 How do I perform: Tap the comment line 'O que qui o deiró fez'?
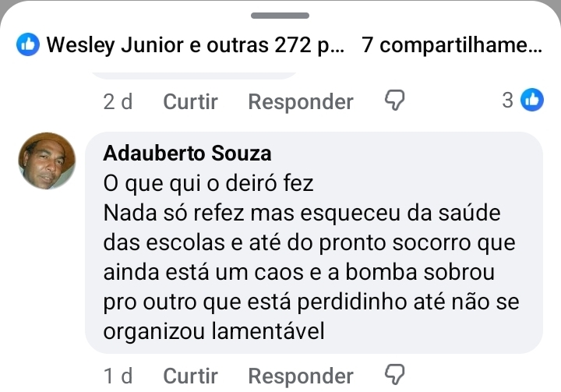coord(208,183)
